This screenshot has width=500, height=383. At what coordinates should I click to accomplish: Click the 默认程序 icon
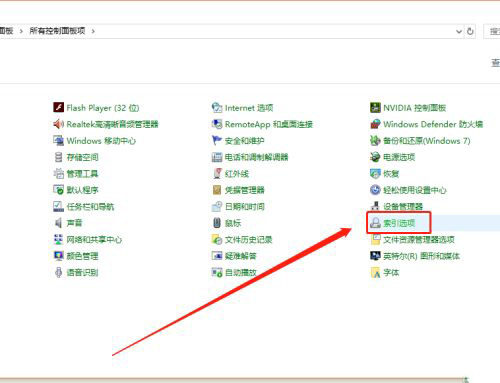coord(58,190)
